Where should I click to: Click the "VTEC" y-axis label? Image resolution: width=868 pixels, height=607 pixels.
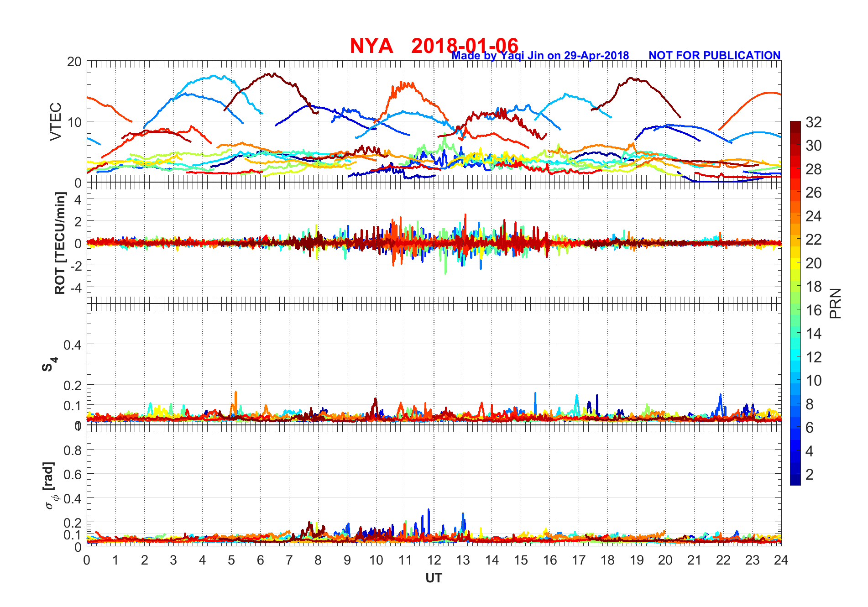point(56,121)
